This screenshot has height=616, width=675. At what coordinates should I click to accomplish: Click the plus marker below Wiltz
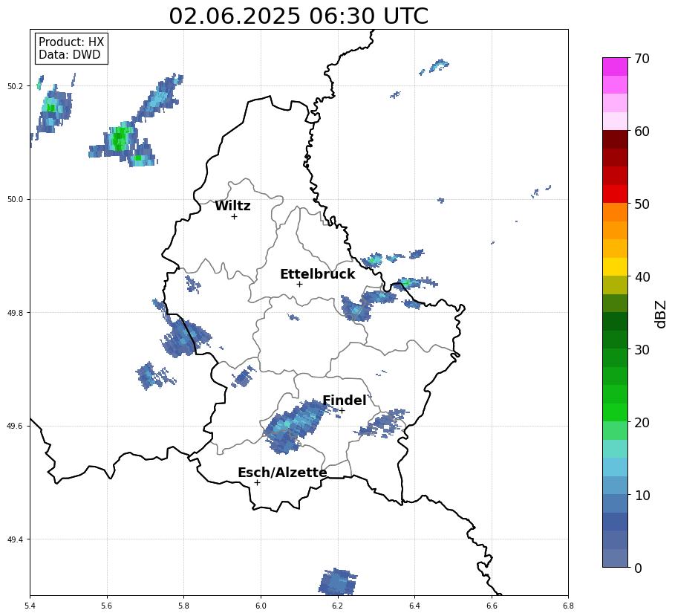tap(234, 216)
